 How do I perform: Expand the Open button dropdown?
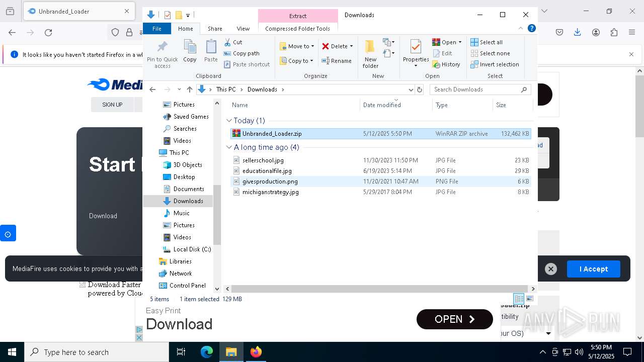coord(460,42)
